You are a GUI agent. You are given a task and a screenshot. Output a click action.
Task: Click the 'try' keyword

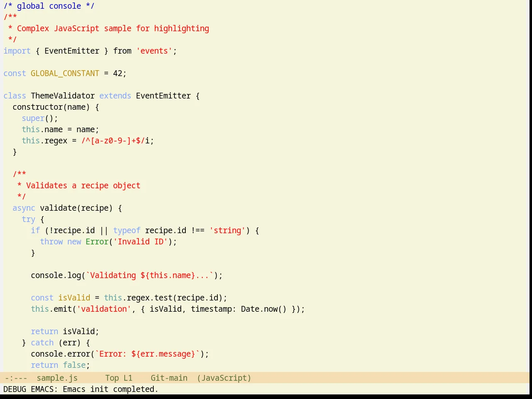[x=28, y=219]
